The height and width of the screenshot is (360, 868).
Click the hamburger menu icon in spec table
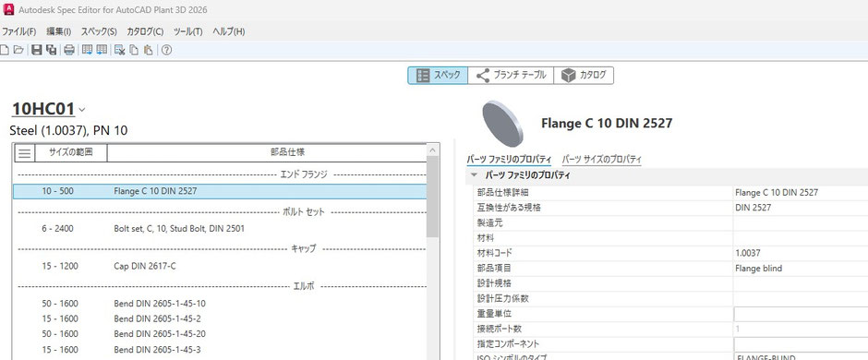coord(24,154)
